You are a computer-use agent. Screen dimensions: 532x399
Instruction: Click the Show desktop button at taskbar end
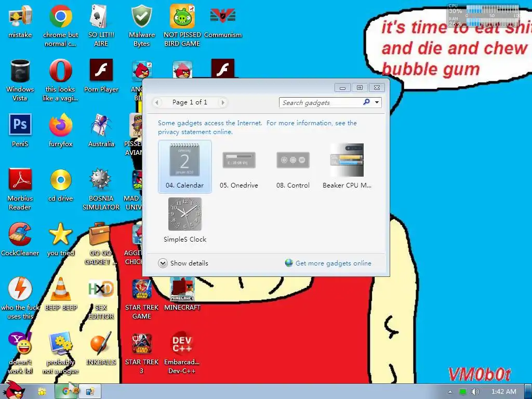528,392
